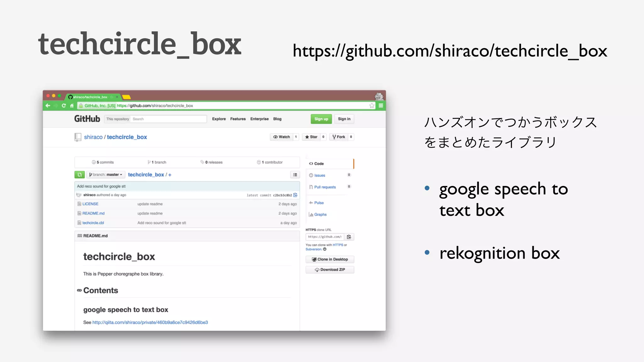Open the Blog menu item

point(277,119)
